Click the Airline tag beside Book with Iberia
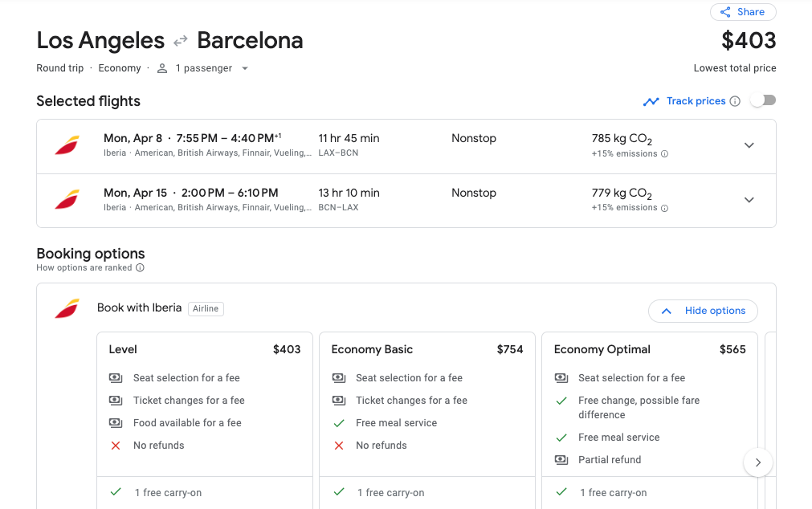The height and width of the screenshot is (509, 812). pyautogui.click(x=206, y=308)
